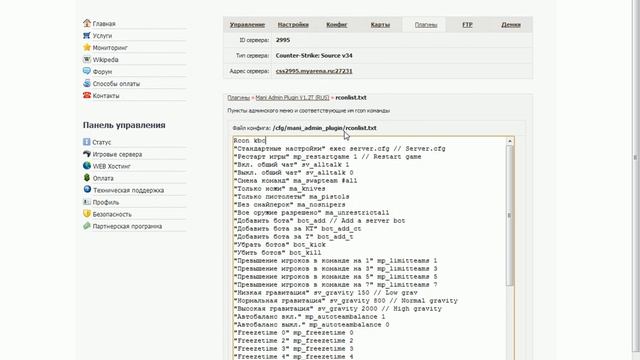
Task: Click the star icon beside Мониторинг
Action: point(87,47)
